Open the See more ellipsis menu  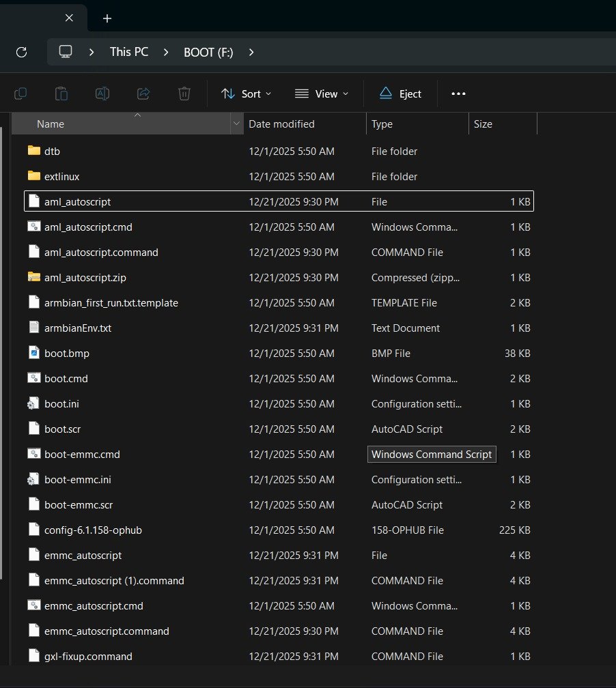click(458, 94)
